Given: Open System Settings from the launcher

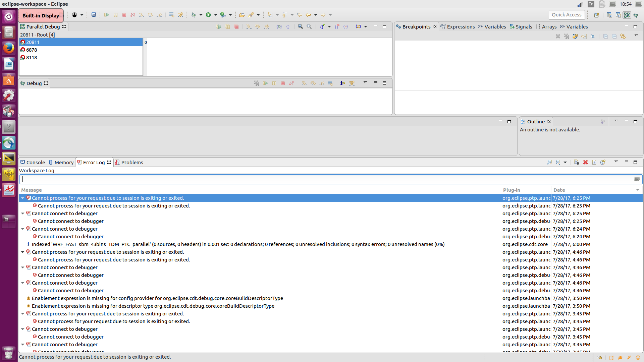Looking at the screenshot, I should tap(9, 96).
